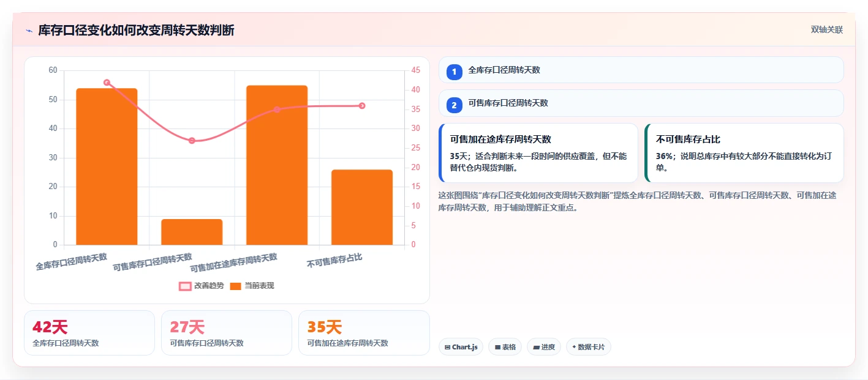Toggle the 改善趋势 legend swatch

click(x=185, y=286)
